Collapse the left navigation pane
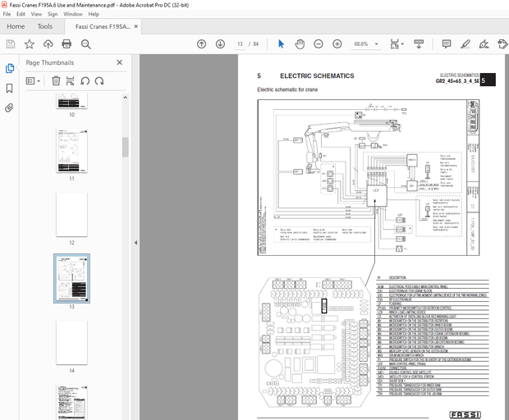Viewport: 509px width, 420px height. pos(135,243)
